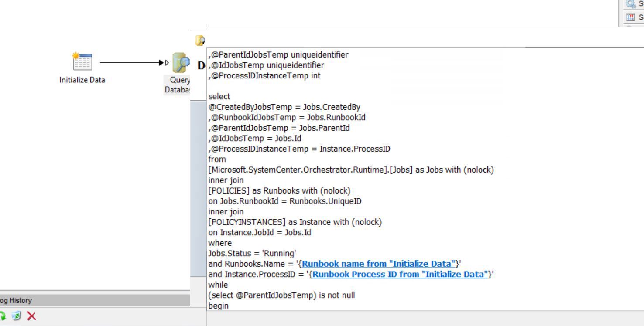
Task: Click the line ',@RunbookIdJobsTemp = Jobs.RunbookId'
Action: point(287,118)
